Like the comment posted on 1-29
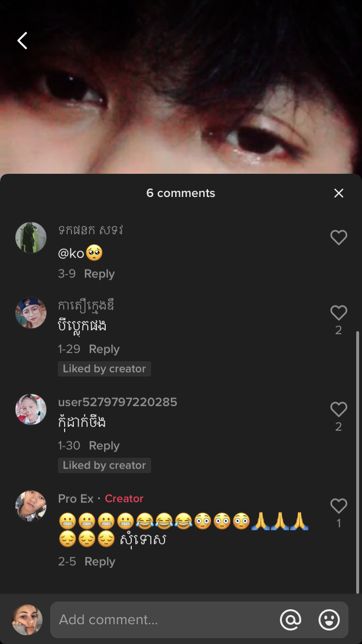The image size is (362, 644). pos(338,313)
